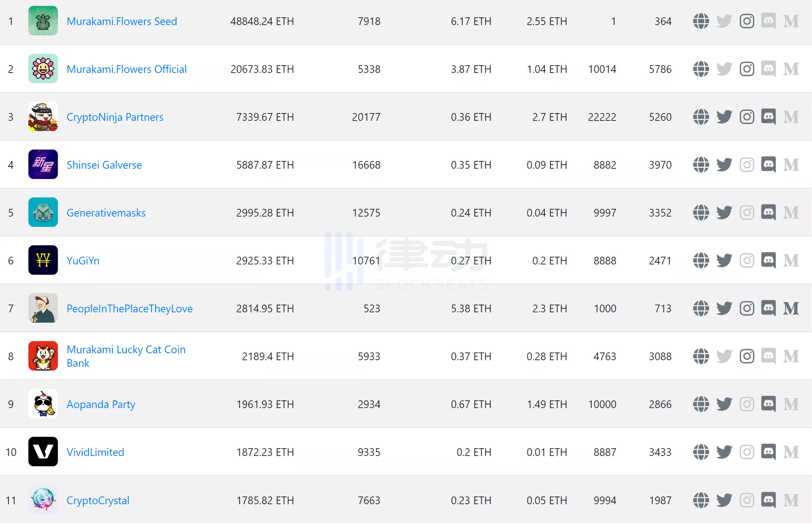Open Instagram icon for Murakami.Flowers Official
Image resolution: width=812 pixels, height=523 pixels.
(747, 69)
